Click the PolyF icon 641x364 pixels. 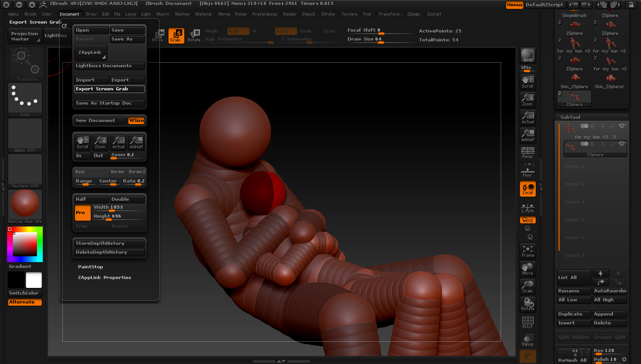pos(527,323)
